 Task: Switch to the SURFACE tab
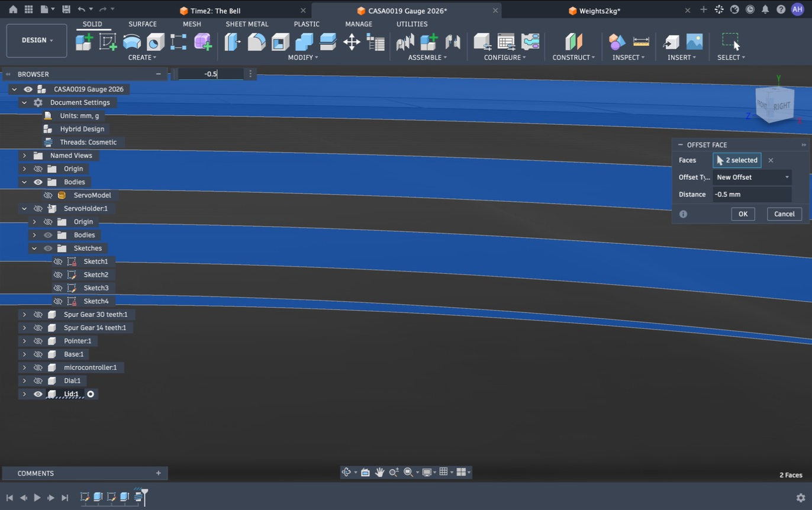point(143,24)
